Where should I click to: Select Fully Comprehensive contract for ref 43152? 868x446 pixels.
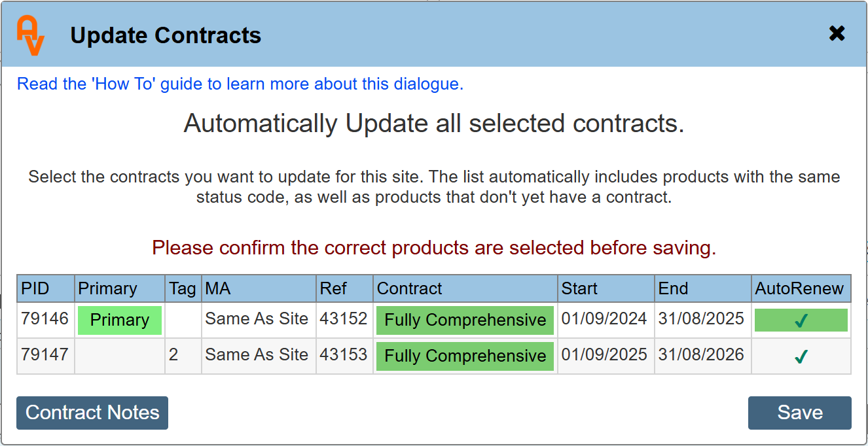(465, 320)
